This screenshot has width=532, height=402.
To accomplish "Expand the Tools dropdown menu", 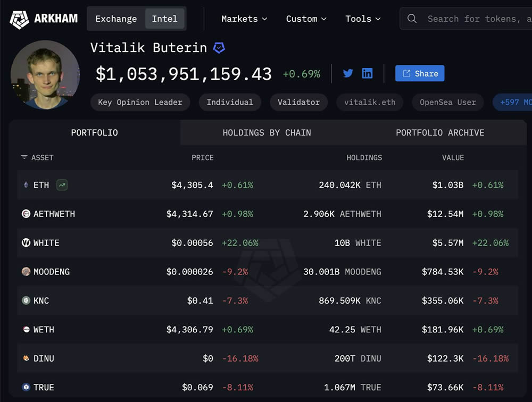I will [363, 19].
